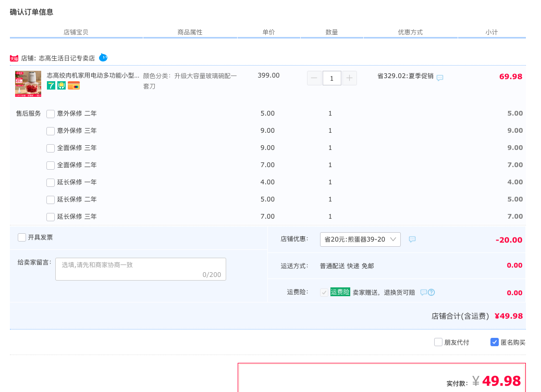Increase quantity with the plus button

click(350, 78)
